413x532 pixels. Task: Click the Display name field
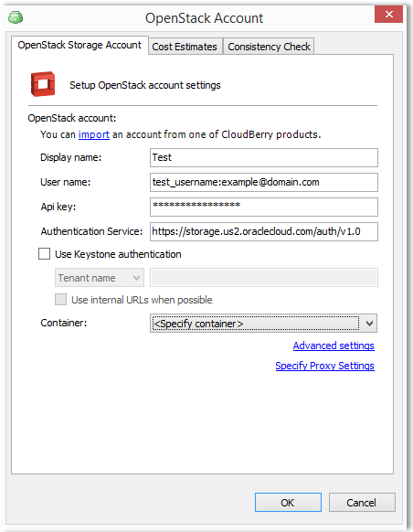point(264,157)
